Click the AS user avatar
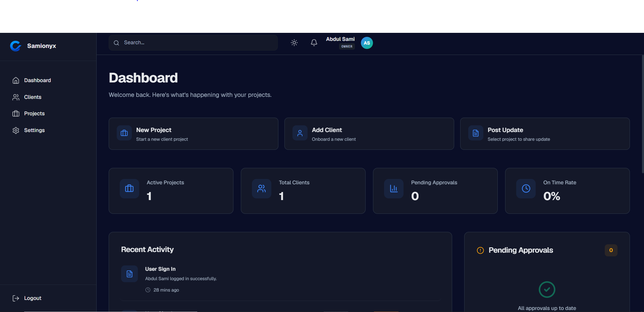Viewport: 644px width, 312px height. coord(367,43)
